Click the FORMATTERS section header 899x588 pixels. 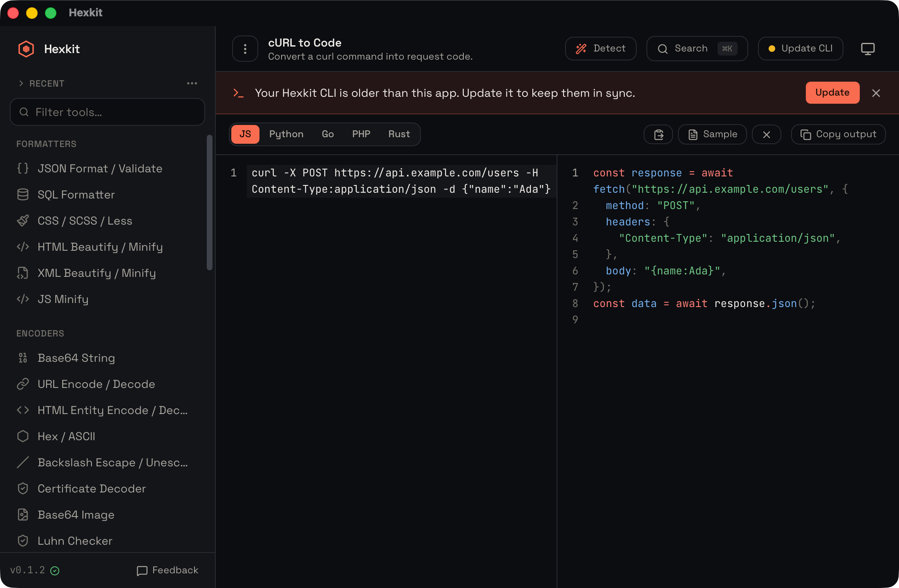46,144
